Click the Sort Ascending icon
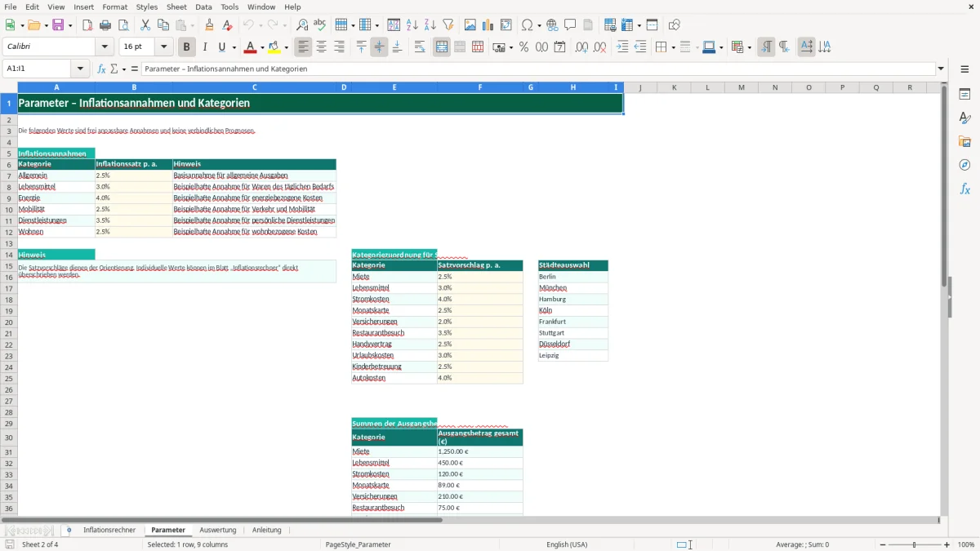Screen dimensions: 980x551 click(412, 25)
